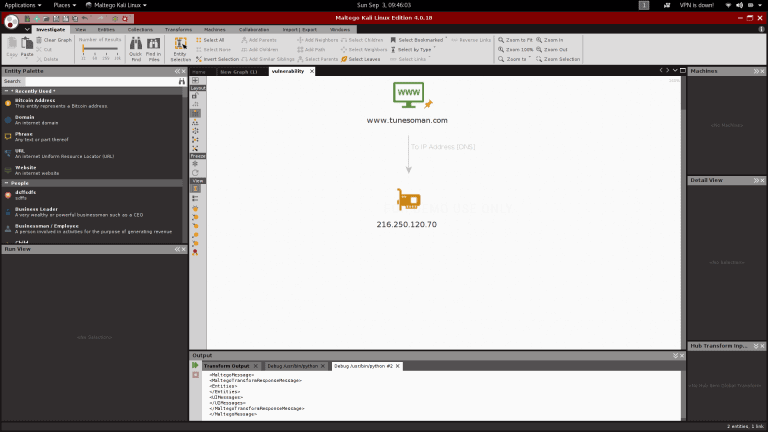Screen dimensions: 768x432
Task: Select the Businessman / Employee entity
Action: [x=93, y=229]
